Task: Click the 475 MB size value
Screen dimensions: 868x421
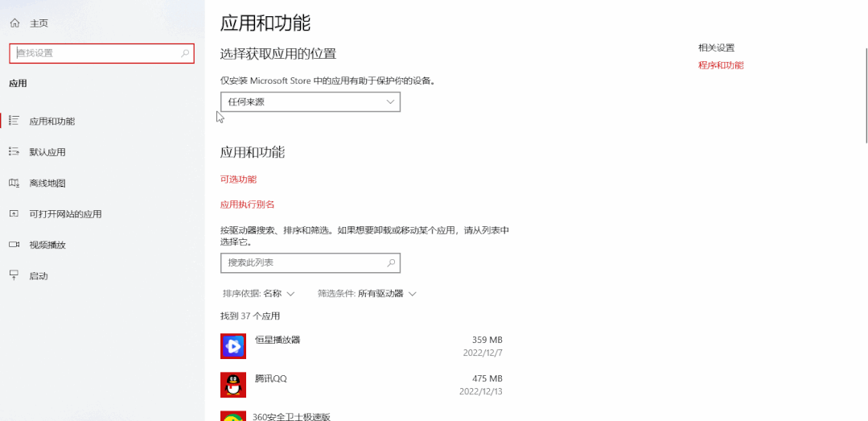Action: (487, 378)
